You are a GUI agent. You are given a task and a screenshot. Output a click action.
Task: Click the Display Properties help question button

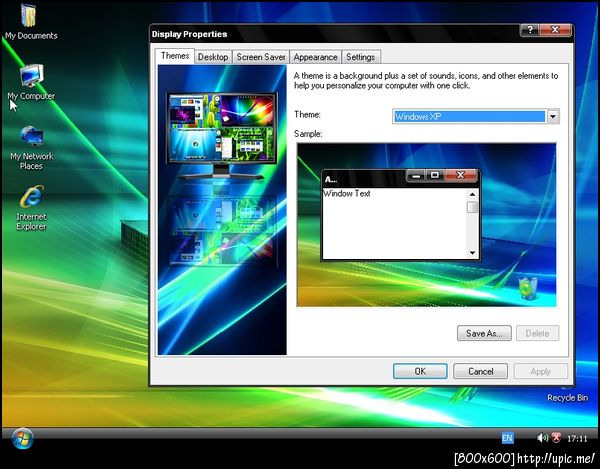click(530, 30)
